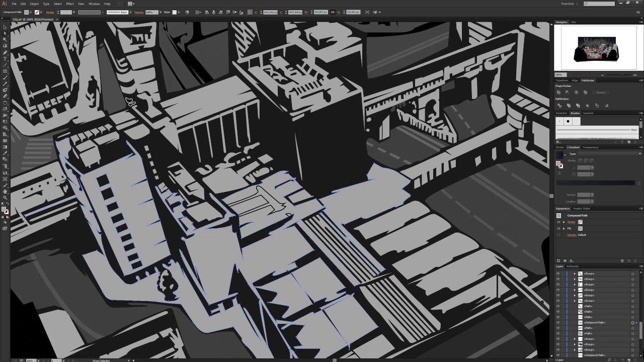Hide the topmost Group layer
Screen dimensions: 644x362
click(x=558, y=273)
